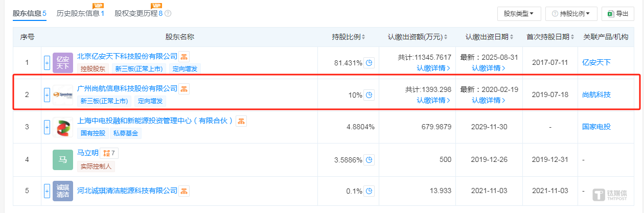Open the 股东类型 dropdown
This screenshot has height=213, width=644.
[x=519, y=14]
